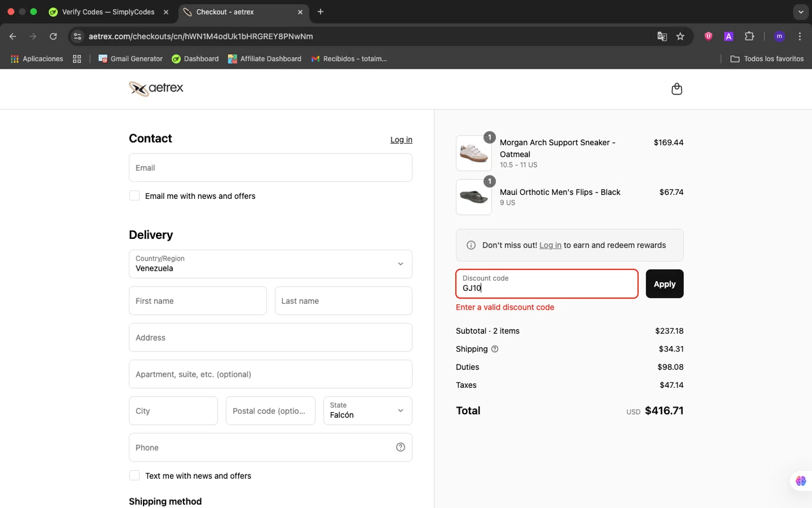Open the shopping bag cart icon
The image size is (812, 508).
[677, 89]
